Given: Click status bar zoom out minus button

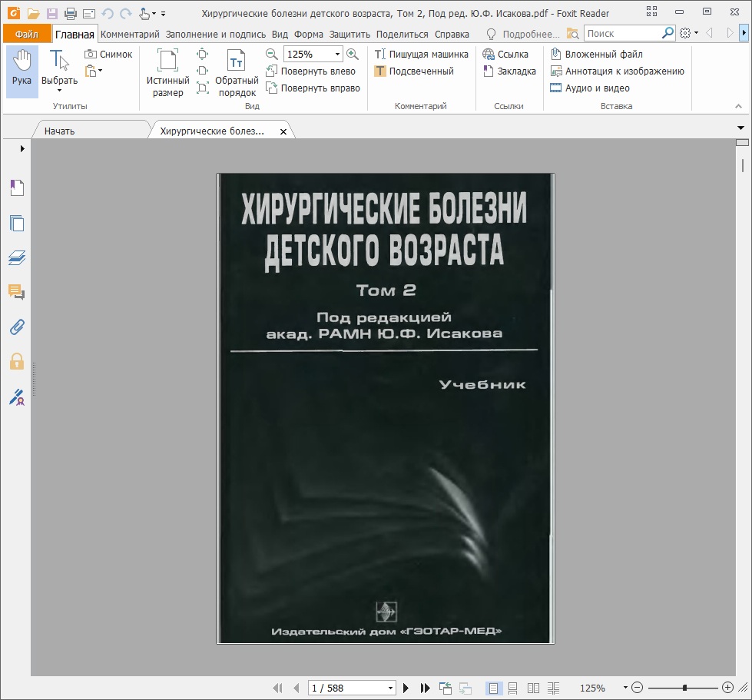Looking at the screenshot, I should [638, 688].
